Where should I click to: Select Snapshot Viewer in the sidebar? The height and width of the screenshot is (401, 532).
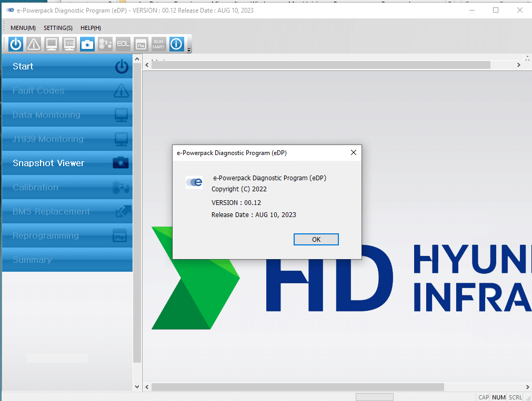coord(67,163)
